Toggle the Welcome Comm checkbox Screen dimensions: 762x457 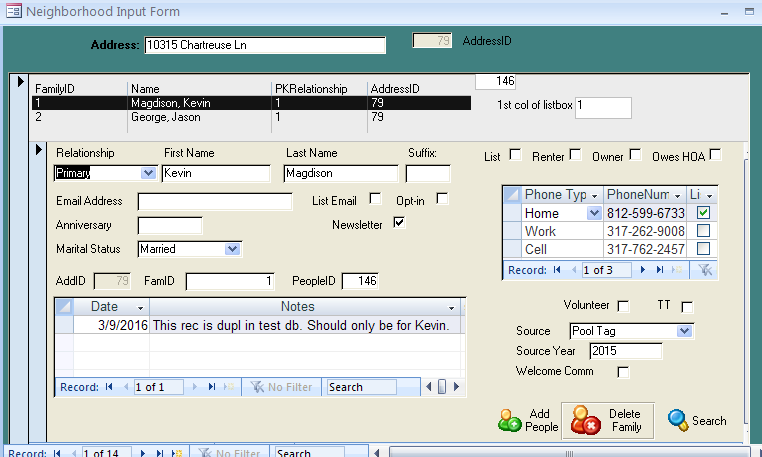623,372
